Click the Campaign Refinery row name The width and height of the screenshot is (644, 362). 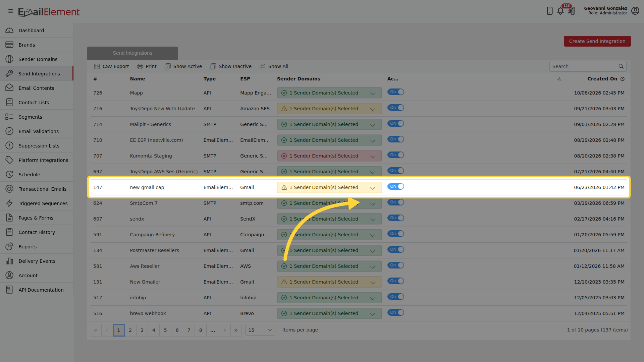point(152,235)
